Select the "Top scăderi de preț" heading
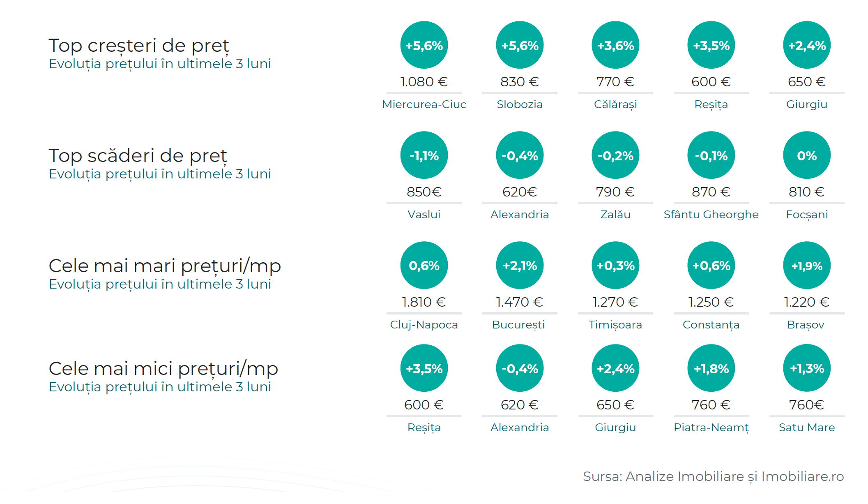 coord(138,156)
